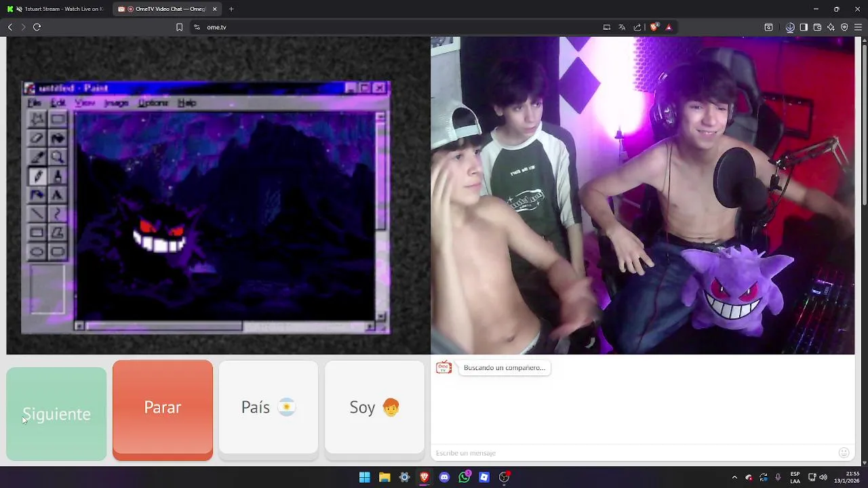The height and width of the screenshot is (488, 868).
Task: Open the Soy gender selector
Action: [374, 407]
